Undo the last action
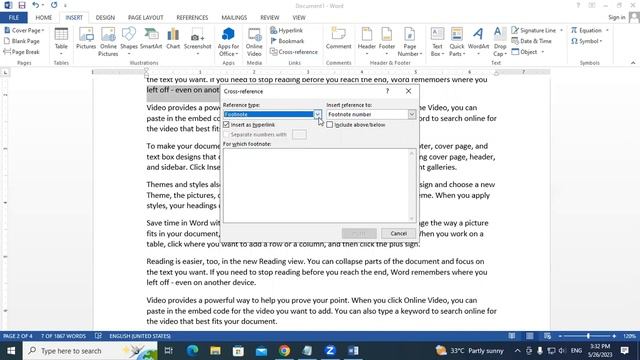640x360 pixels. pos(36,5)
